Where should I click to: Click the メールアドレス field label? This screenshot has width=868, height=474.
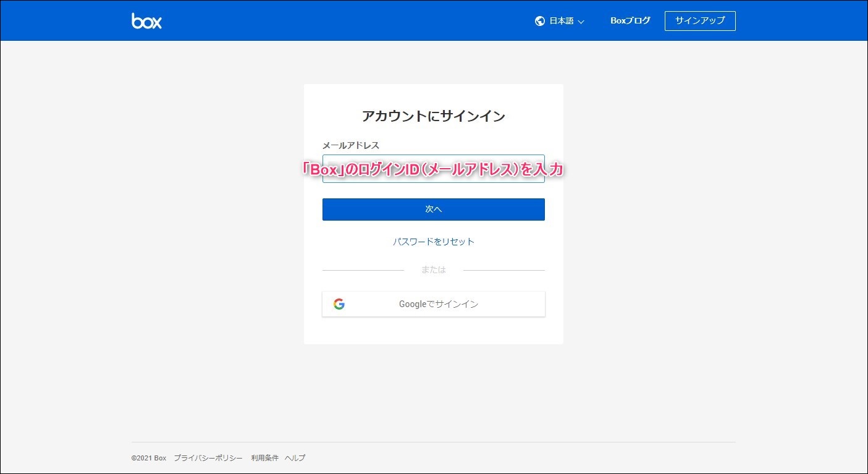pyautogui.click(x=351, y=145)
